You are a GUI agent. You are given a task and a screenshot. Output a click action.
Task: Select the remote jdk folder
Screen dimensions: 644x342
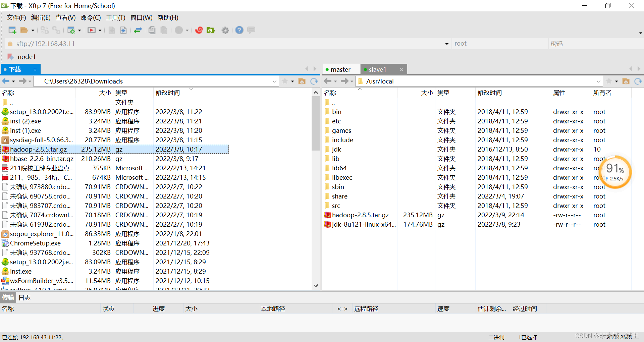click(x=336, y=149)
